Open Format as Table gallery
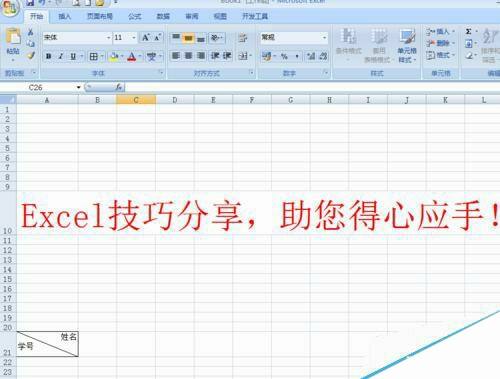The width and height of the screenshot is (500, 379). coord(379,45)
